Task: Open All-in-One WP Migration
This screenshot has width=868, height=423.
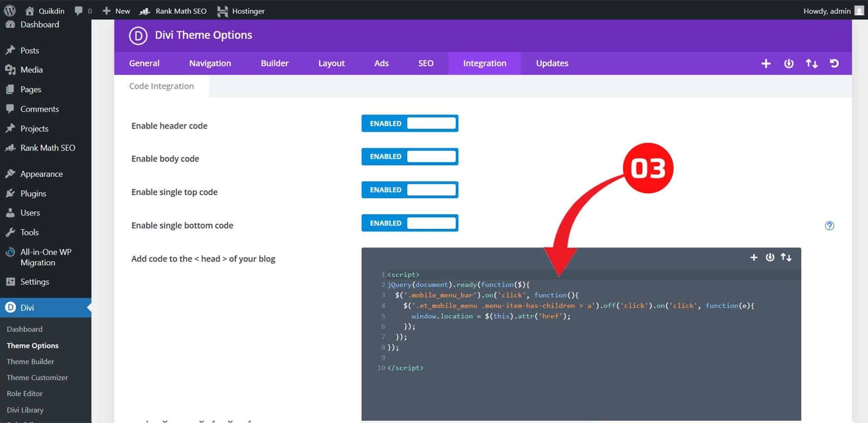Action: [x=46, y=257]
